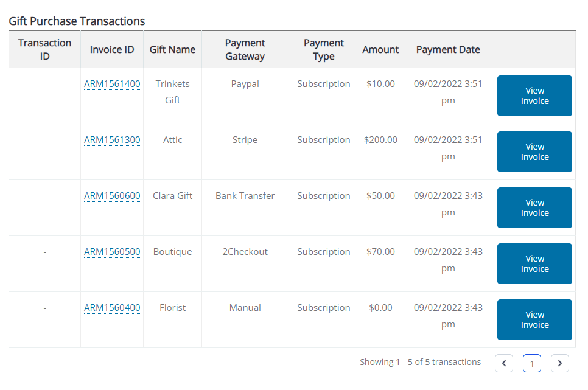Open invoice link ARM1560500
588x390 pixels.
[x=112, y=251]
